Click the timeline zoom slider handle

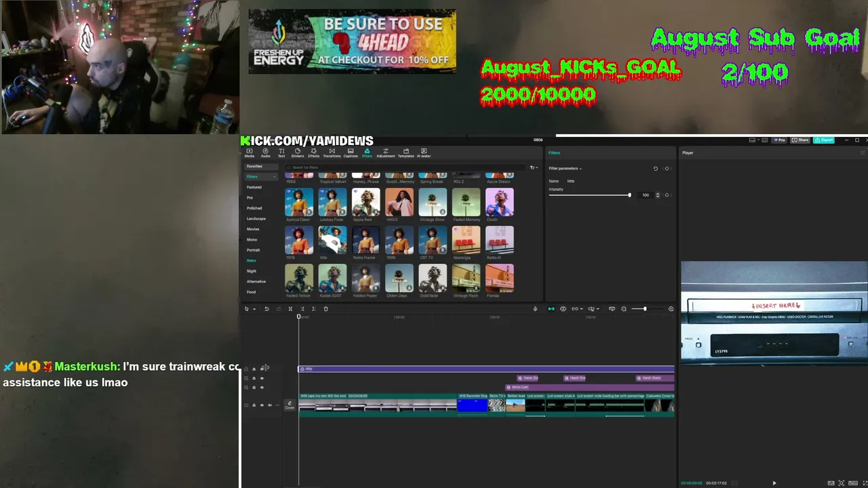[x=645, y=309]
